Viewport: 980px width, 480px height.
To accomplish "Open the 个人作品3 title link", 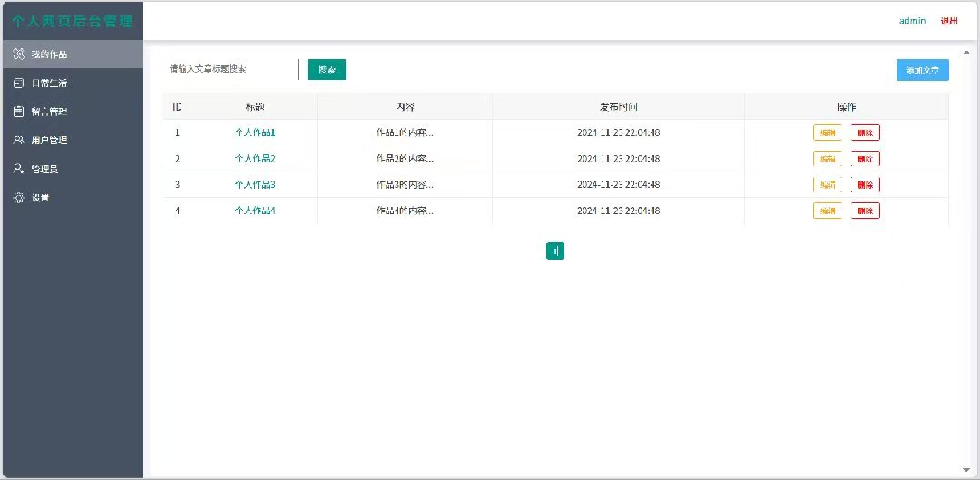I will (x=254, y=185).
